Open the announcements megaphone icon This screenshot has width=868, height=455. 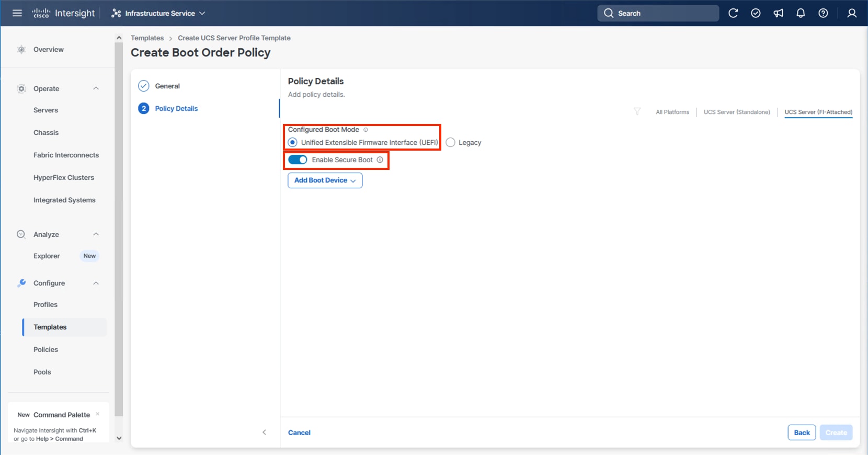[x=778, y=13]
